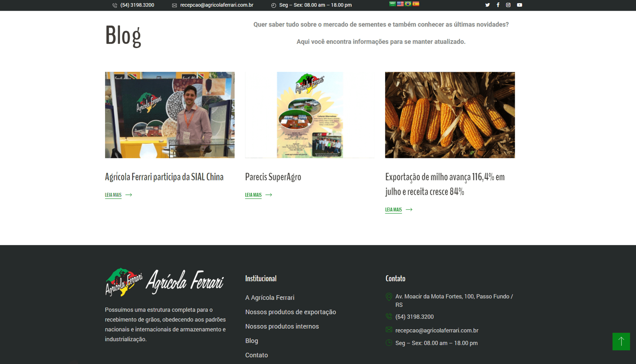Switch language with the United States flag
Screen dimensions: 636x364
click(x=400, y=4)
